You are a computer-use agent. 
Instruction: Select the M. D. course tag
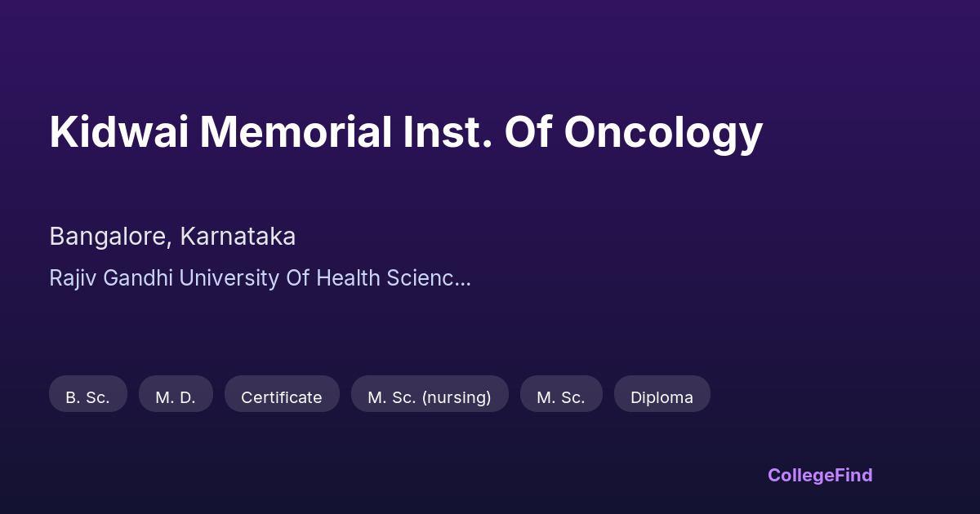[x=176, y=397]
